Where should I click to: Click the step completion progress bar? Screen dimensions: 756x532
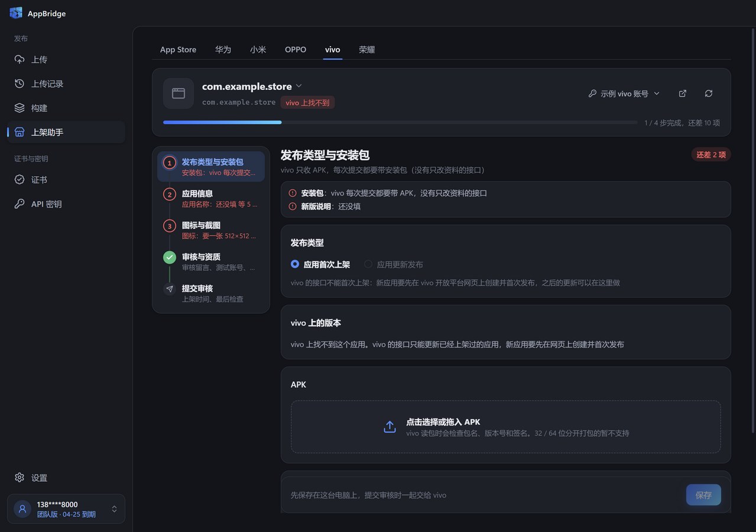coord(400,122)
